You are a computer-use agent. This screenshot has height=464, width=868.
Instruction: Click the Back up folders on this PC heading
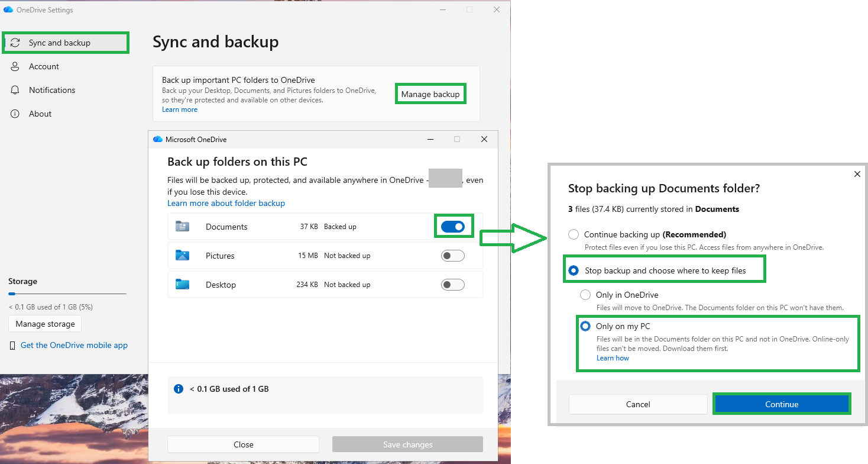tap(238, 162)
